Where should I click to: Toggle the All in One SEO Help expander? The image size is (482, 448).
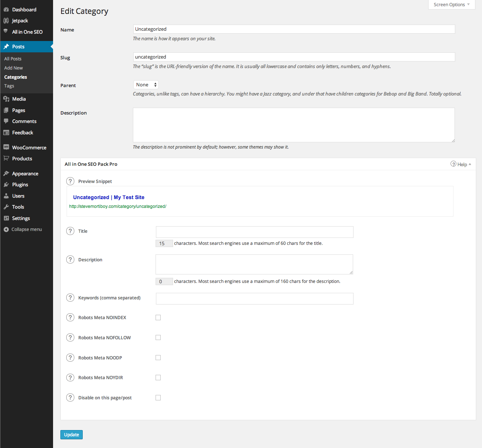[461, 164]
